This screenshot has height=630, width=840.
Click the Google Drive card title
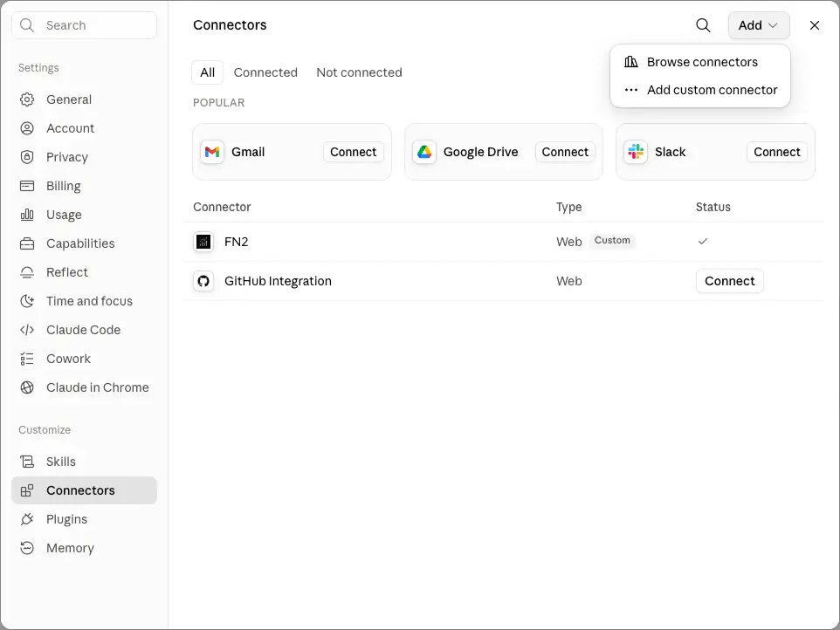[480, 152]
